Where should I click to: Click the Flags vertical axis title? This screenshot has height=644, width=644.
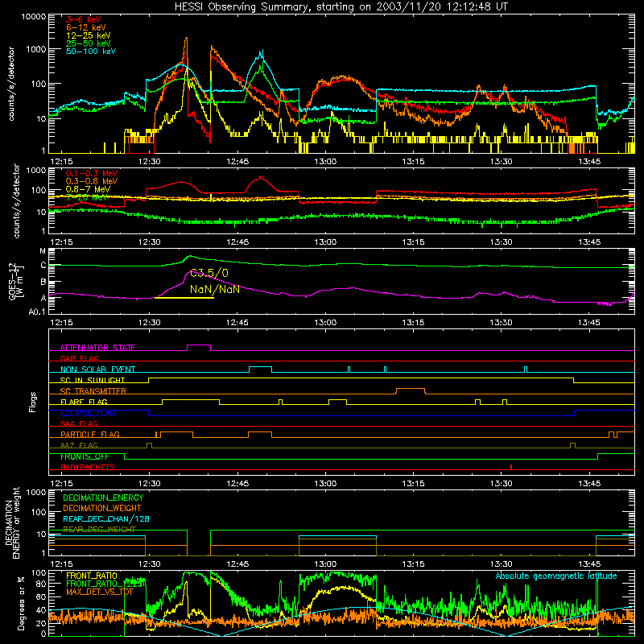tap(33, 402)
